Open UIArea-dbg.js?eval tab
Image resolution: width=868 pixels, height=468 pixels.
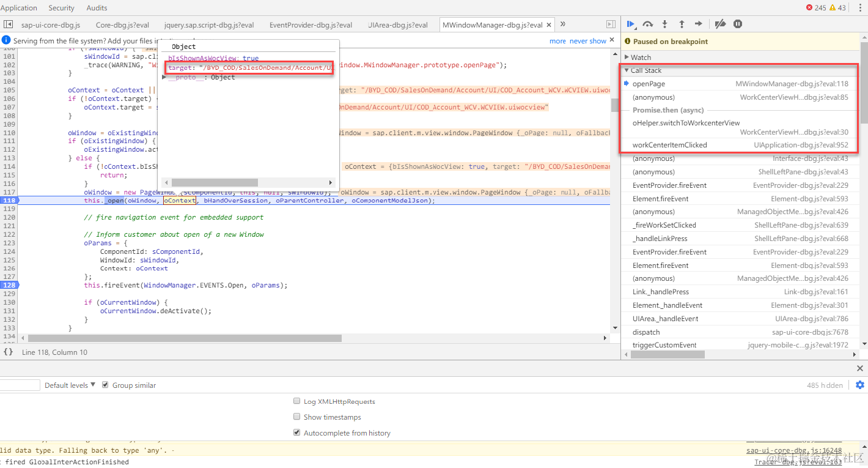(x=398, y=25)
